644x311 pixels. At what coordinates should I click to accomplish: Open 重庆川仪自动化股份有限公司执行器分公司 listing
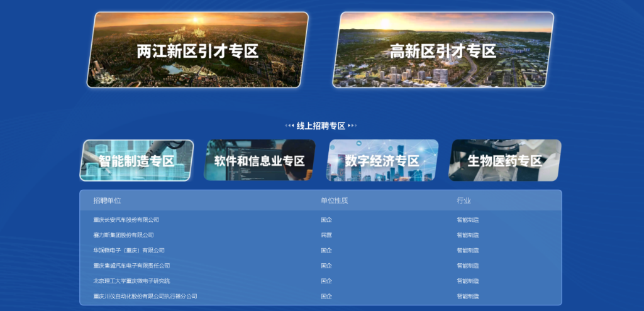coord(145,296)
